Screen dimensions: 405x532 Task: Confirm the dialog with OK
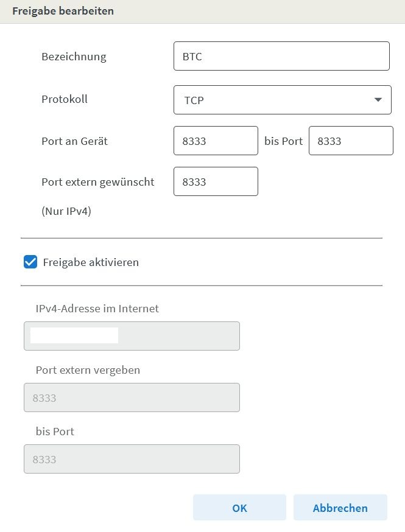pos(239,508)
